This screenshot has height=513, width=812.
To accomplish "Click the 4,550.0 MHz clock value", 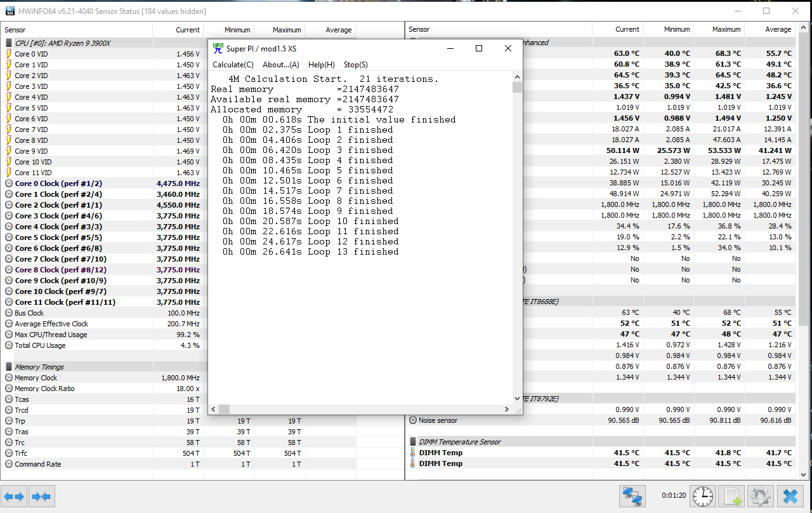I will tap(178, 205).
